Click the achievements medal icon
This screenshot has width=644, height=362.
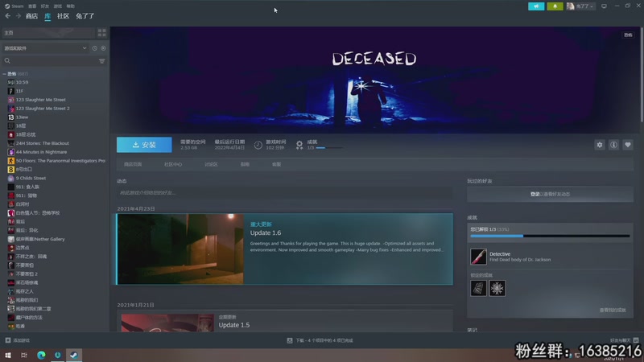[299, 145]
